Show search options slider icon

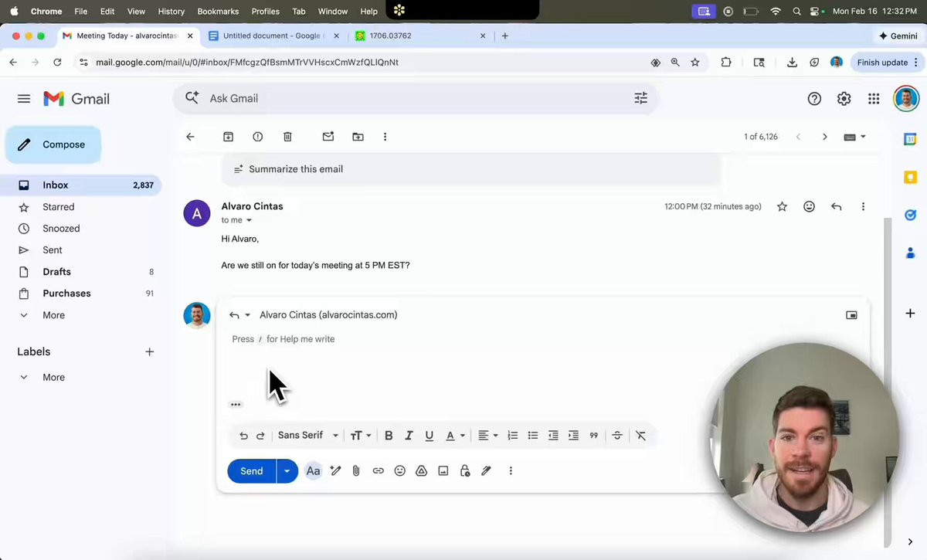click(640, 98)
